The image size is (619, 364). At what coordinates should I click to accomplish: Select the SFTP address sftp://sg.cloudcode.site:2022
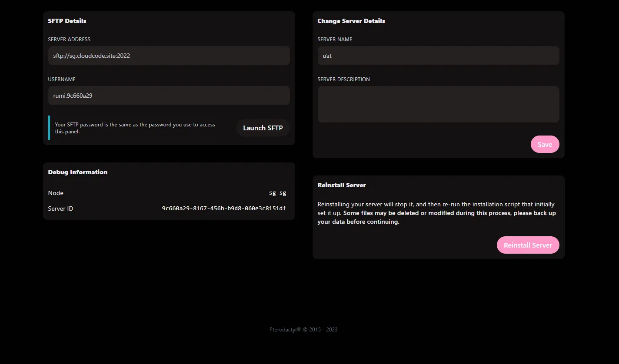click(x=92, y=56)
